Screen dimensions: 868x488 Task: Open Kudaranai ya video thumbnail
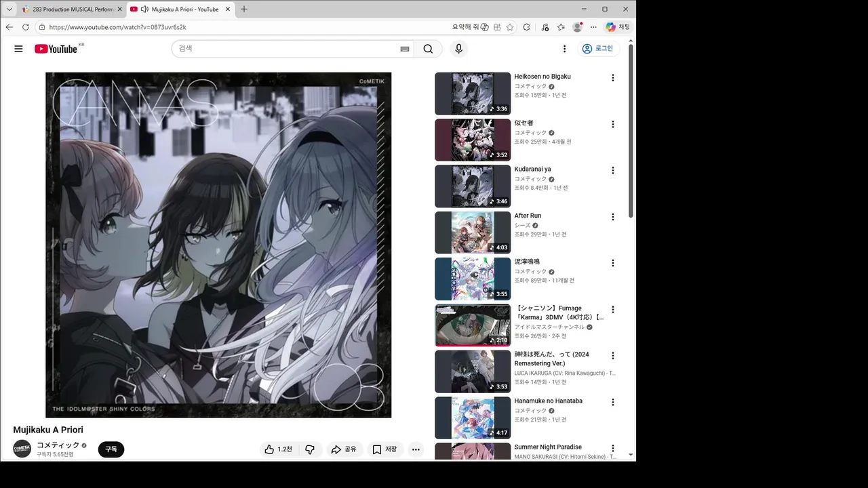click(473, 186)
